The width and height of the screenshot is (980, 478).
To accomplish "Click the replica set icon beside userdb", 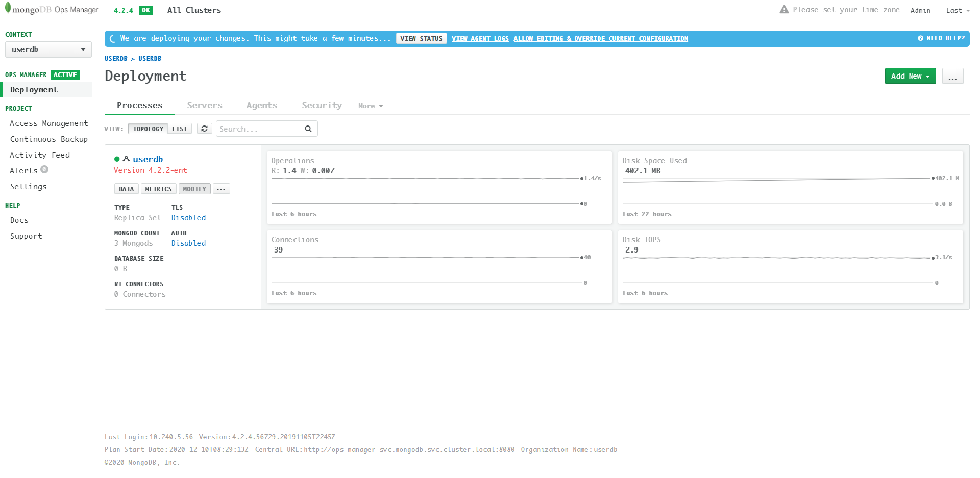I will pos(126,159).
